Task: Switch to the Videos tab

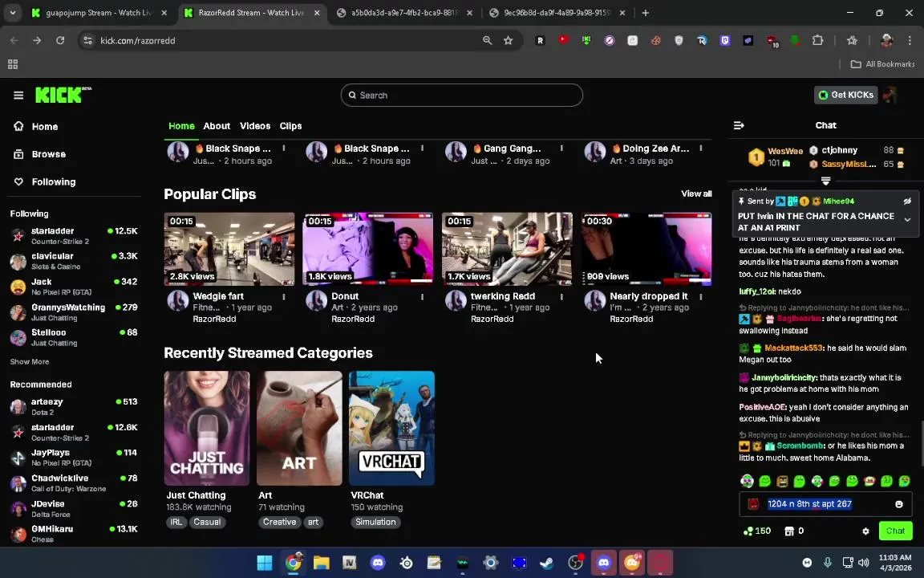Action: 254,125
